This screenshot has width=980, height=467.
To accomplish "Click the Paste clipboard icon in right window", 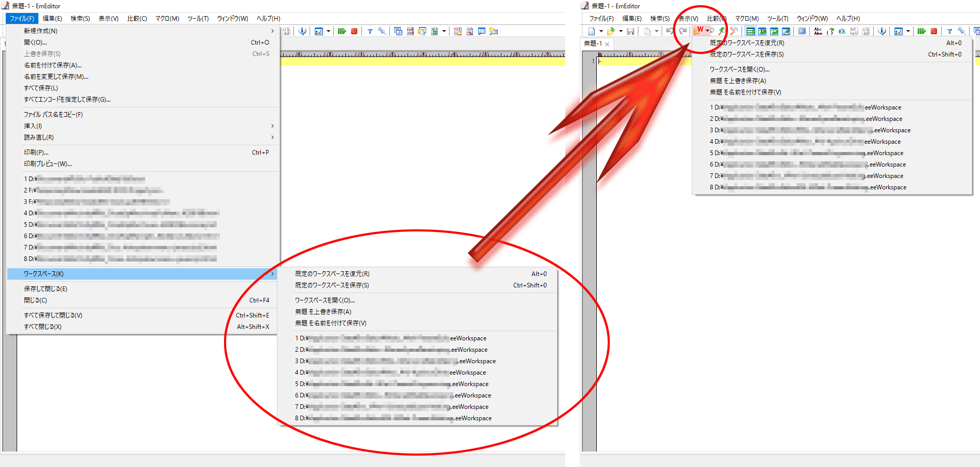I will pos(647,31).
